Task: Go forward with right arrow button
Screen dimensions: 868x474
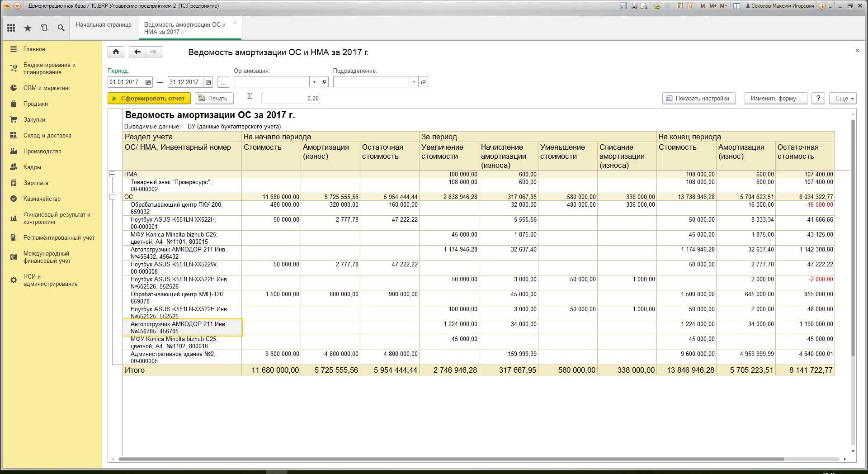Action: tap(154, 52)
